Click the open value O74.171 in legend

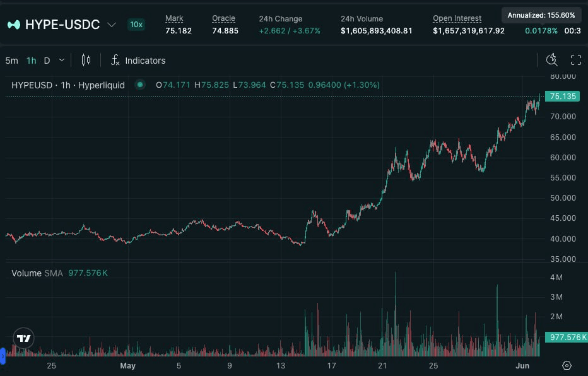click(x=173, y=85)
